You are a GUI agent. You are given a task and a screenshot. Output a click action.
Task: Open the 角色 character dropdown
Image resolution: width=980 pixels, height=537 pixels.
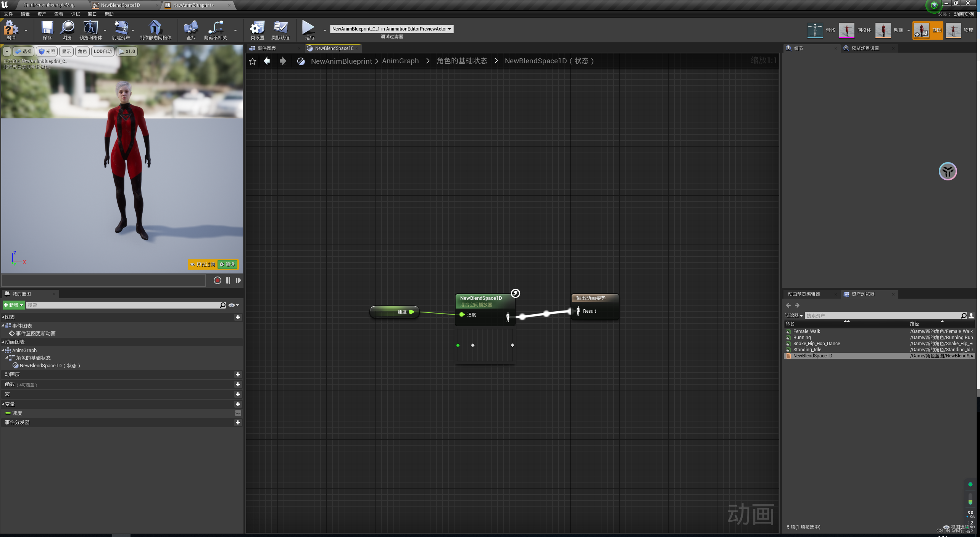click(82, 51)
